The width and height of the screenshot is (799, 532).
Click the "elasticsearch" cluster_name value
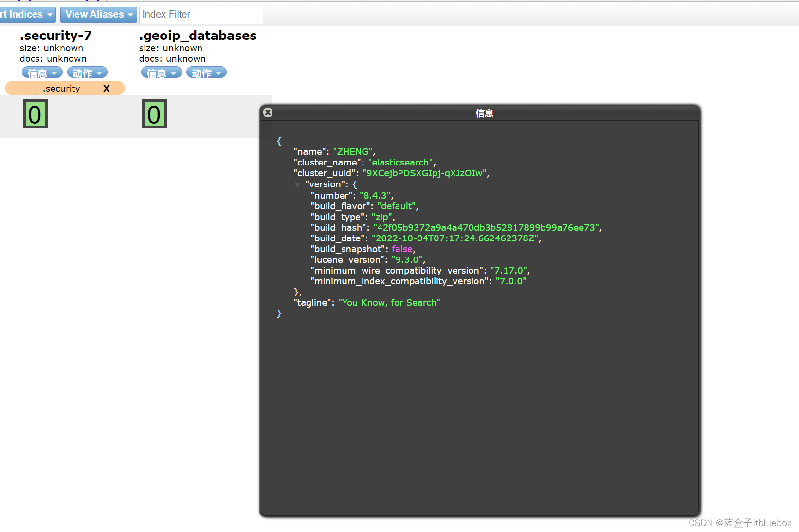click(x=400, y=163)
